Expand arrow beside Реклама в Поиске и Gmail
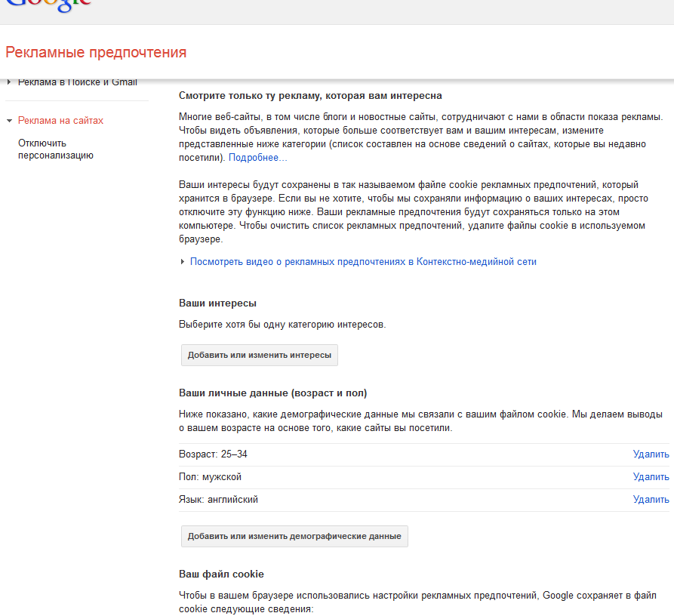Image resolution: width=674 pixels, height=616 pixels. (9, 82)
